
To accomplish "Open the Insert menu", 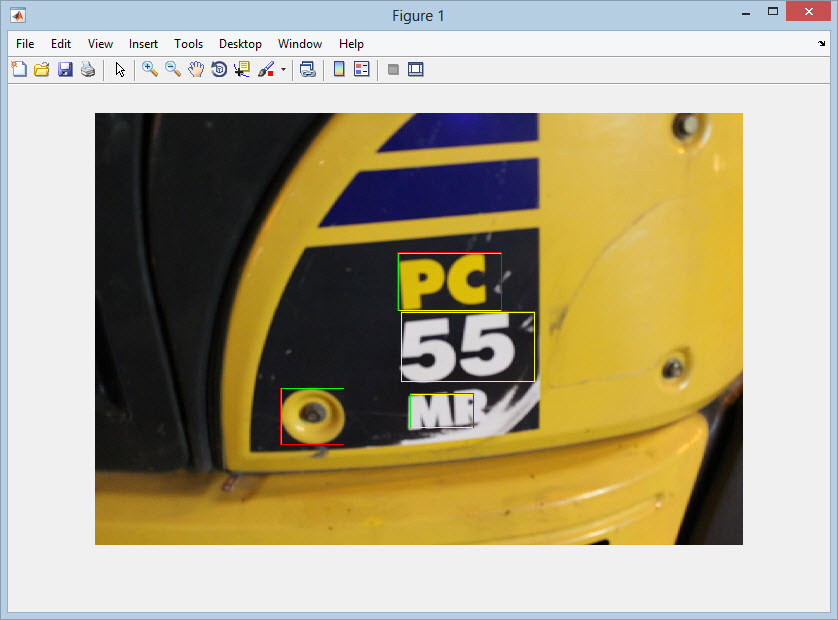I will (143, 44).
